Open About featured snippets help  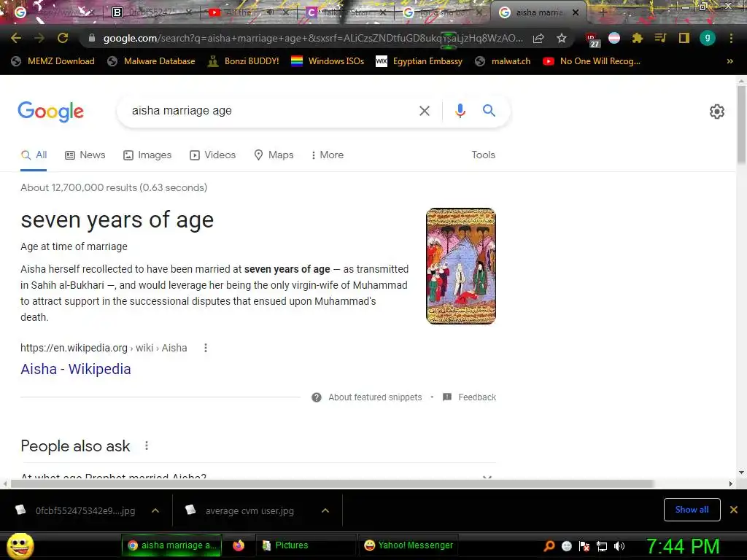366,397
